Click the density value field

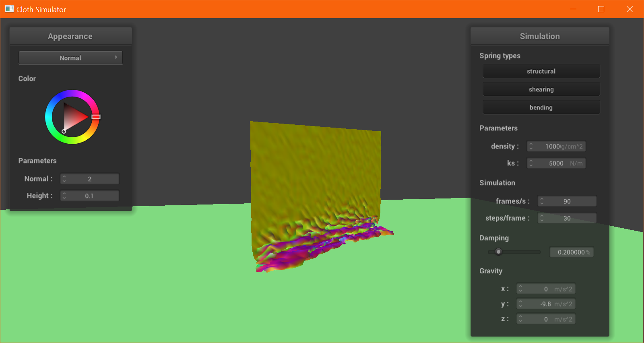pos(556,146)
